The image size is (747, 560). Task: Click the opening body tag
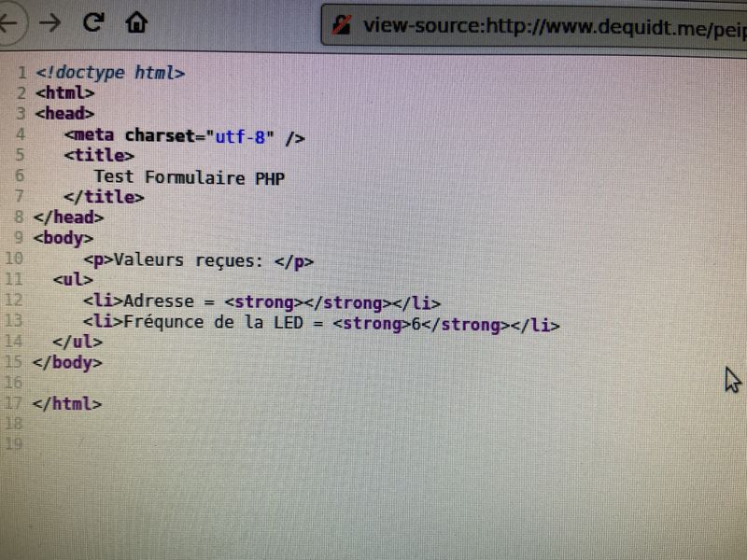click(63, 238)
